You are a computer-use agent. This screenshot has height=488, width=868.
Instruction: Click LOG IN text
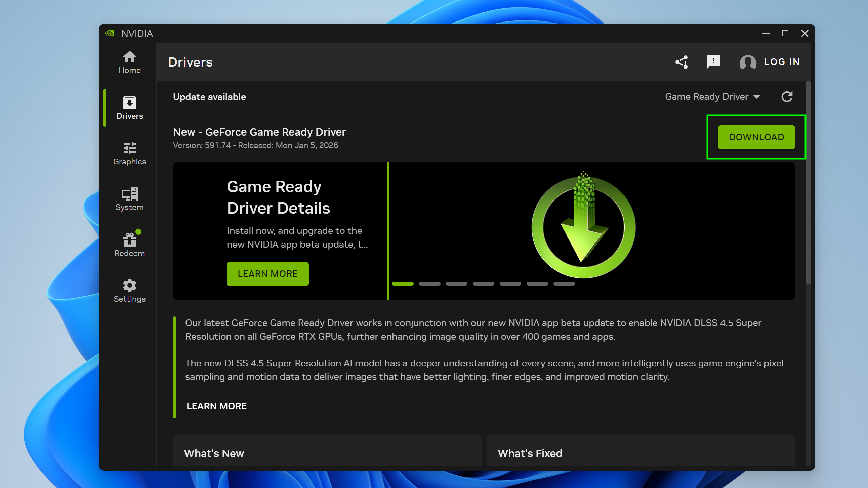(782, 62)
